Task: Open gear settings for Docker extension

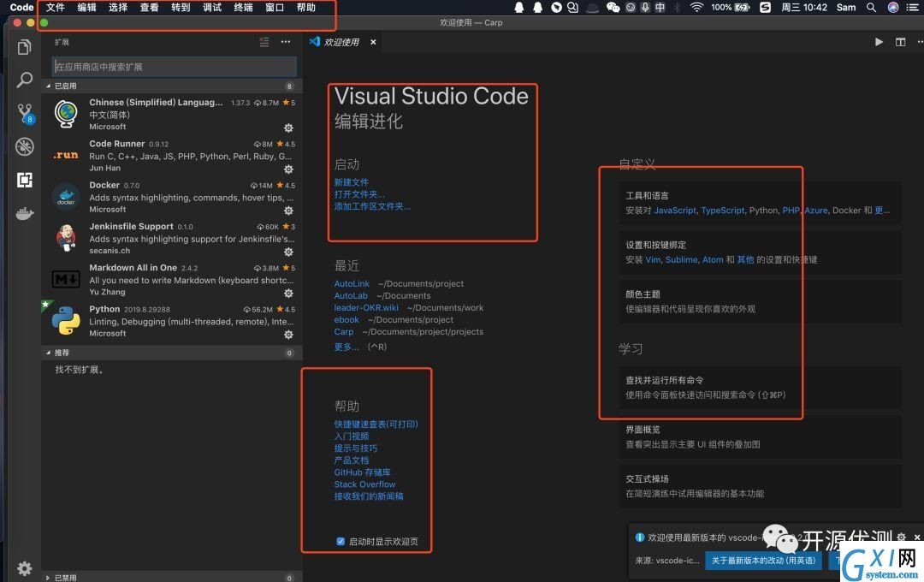Action: tap(289, 211)
